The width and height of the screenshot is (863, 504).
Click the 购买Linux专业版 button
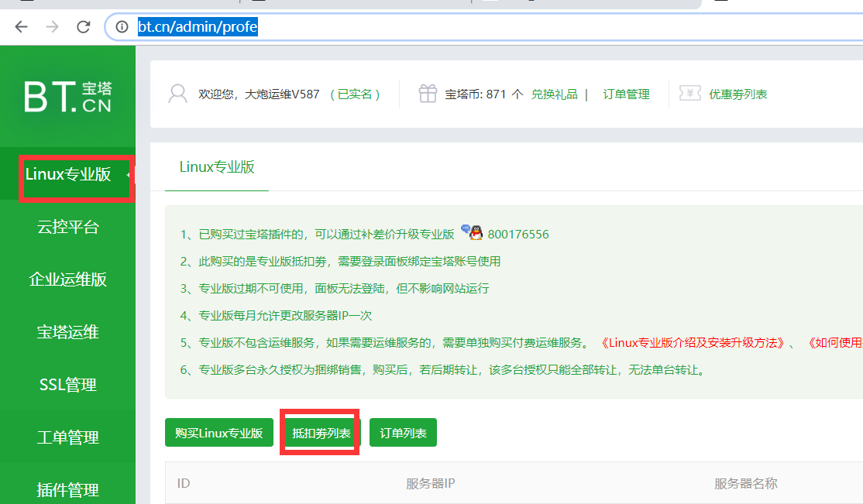(219, 433)
